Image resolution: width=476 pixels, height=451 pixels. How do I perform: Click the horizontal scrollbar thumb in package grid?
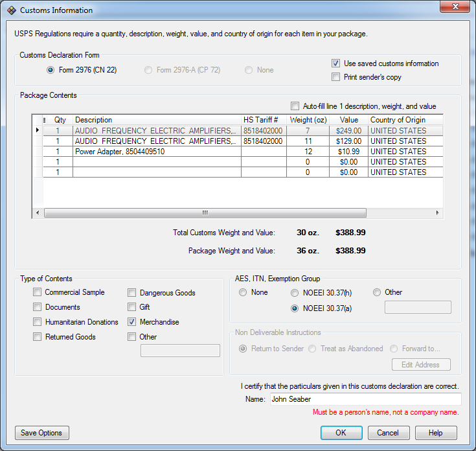point(205,213)
